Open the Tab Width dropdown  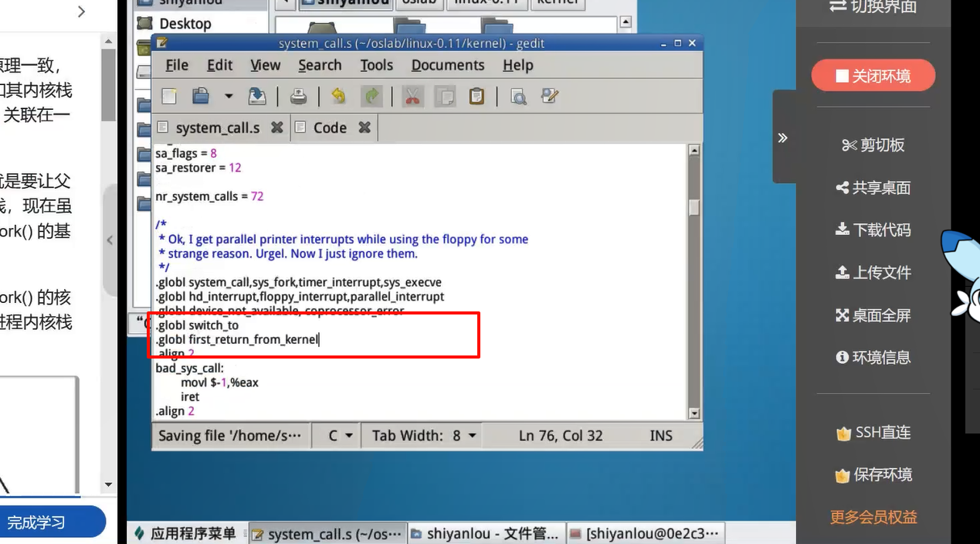[x=424, y=436]
